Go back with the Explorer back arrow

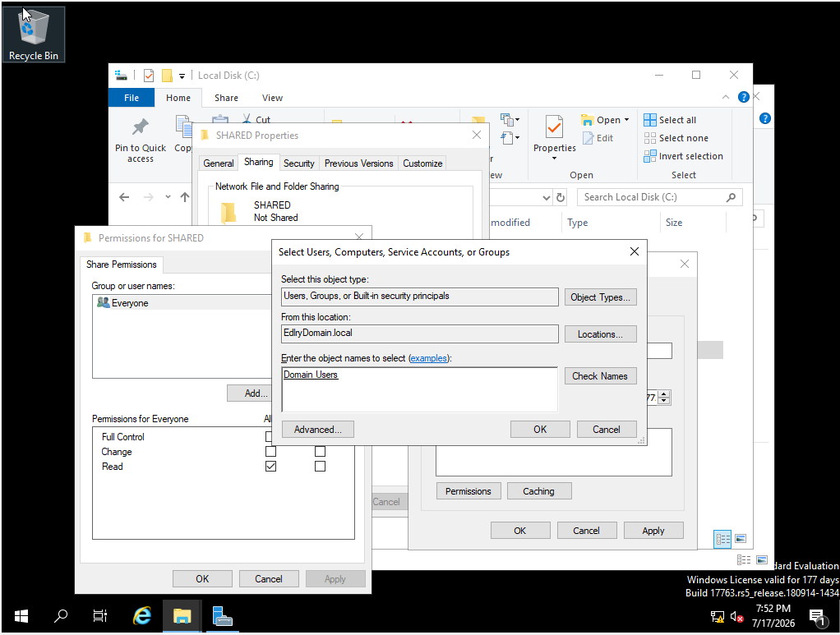[124, 197]
